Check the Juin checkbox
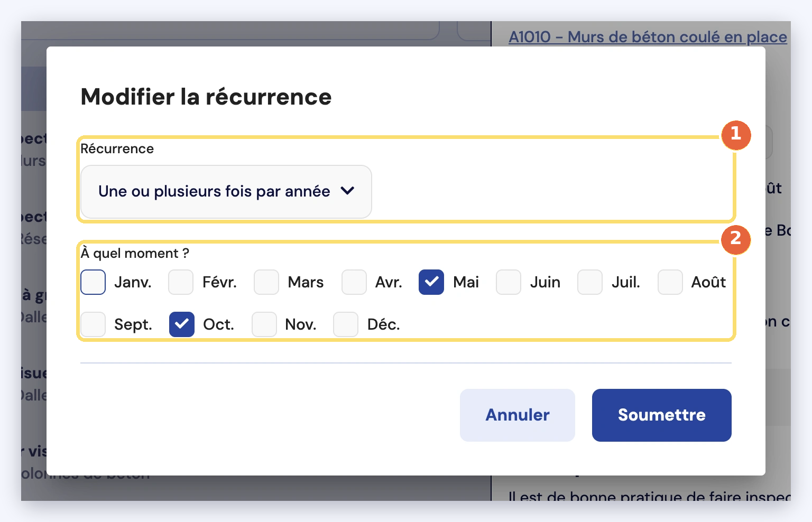This screenshot has height=522, width=812. 509,282
